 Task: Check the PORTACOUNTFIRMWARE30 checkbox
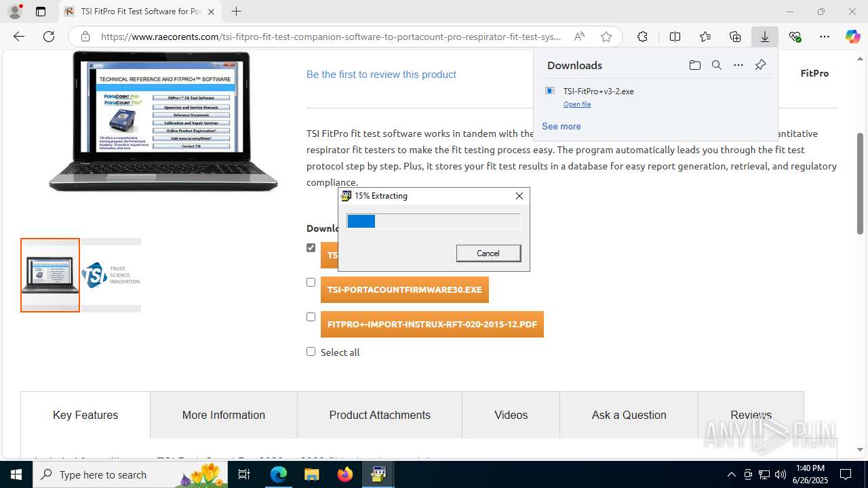pyautogui.click(x=311, y=282)
